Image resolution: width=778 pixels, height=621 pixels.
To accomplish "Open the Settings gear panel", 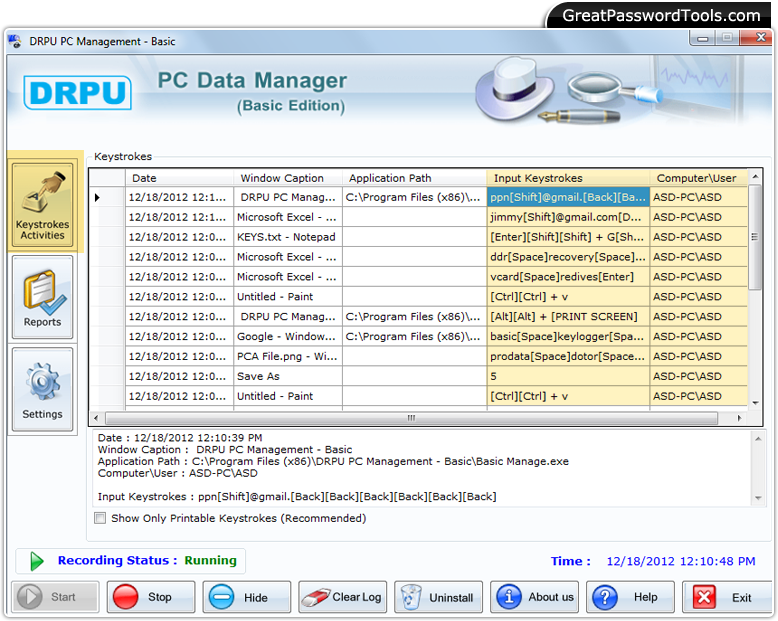I will click(x=42, y=389).
